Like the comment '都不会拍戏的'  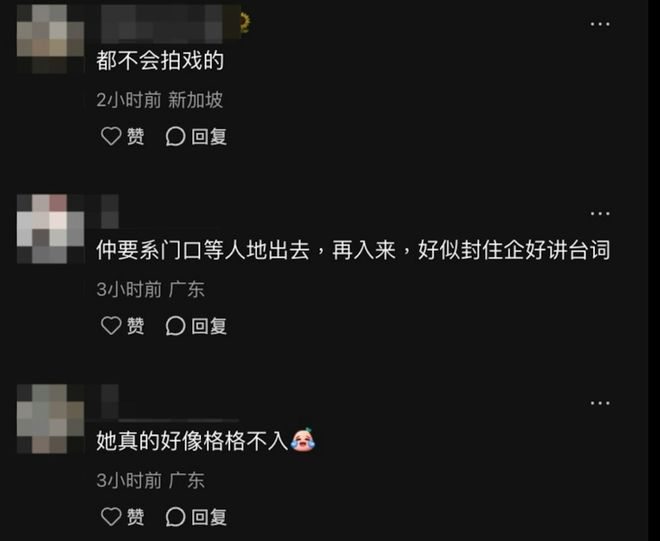122,136
